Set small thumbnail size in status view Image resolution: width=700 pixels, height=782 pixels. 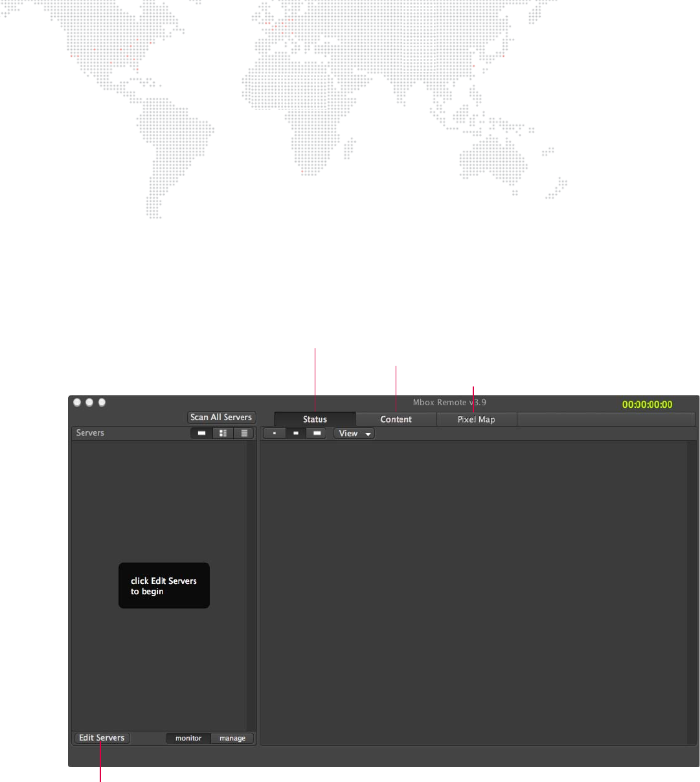(275, 434)
